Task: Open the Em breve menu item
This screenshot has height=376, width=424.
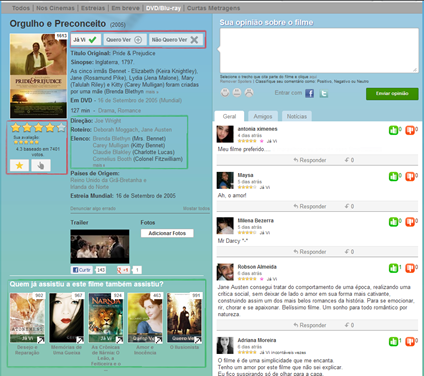Action: point(125,8)
